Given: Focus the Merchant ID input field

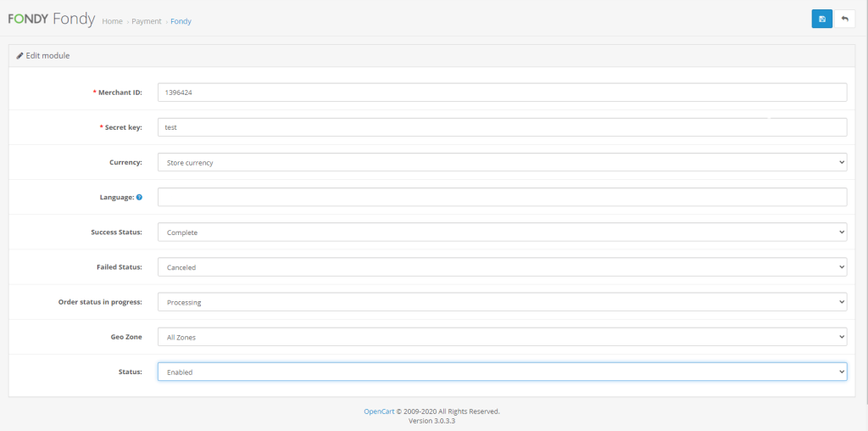Looking at the screenshot, I should 502,92.
